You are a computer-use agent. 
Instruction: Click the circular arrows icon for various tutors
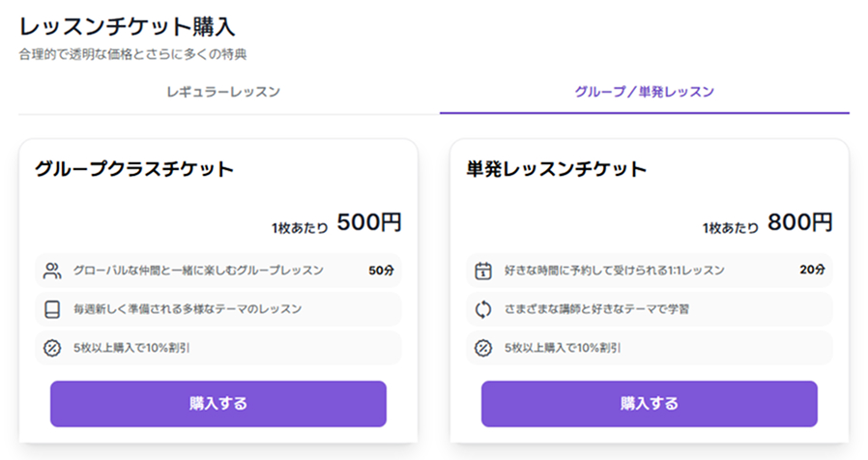[x=483, y=309]
